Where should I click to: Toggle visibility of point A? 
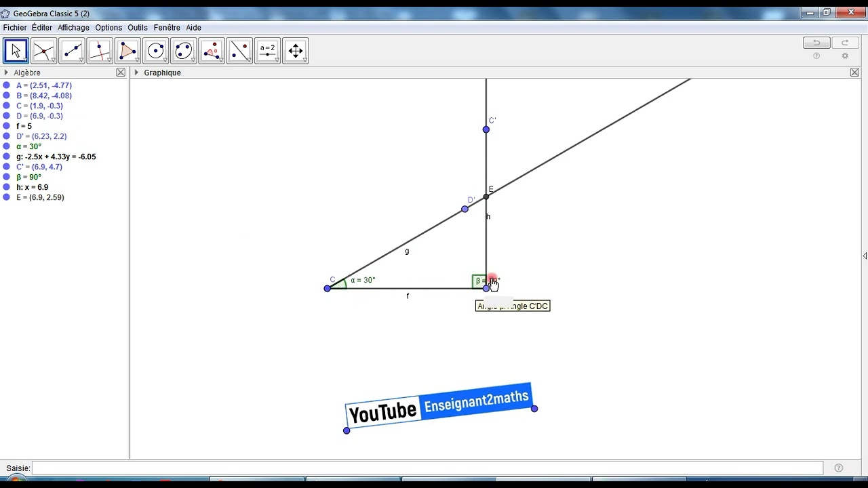click(x=6, y=85)
